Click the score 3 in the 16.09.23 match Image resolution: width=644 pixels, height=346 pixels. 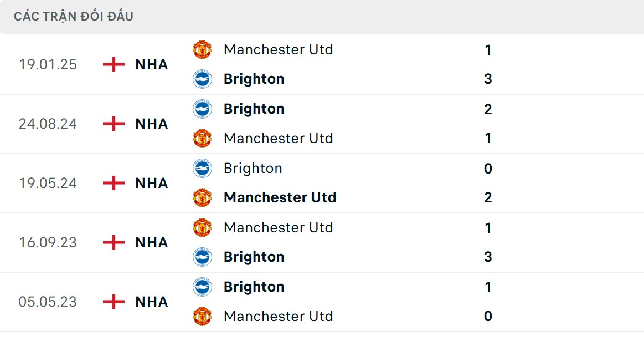(x=487, y=257)
